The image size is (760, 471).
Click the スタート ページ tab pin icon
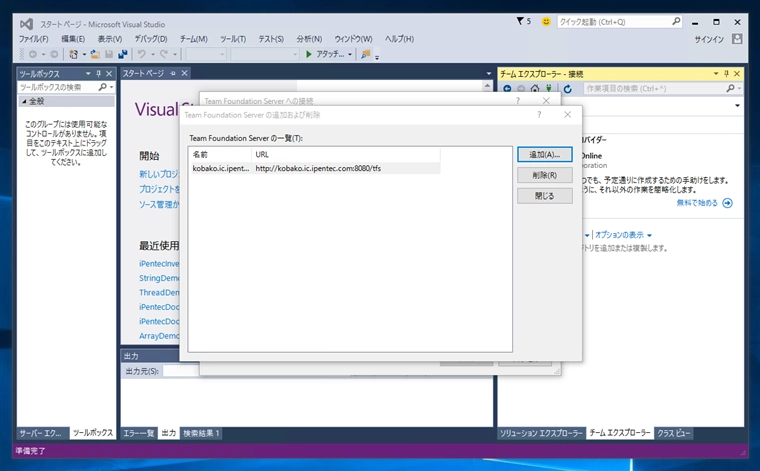tap(173, 73)
